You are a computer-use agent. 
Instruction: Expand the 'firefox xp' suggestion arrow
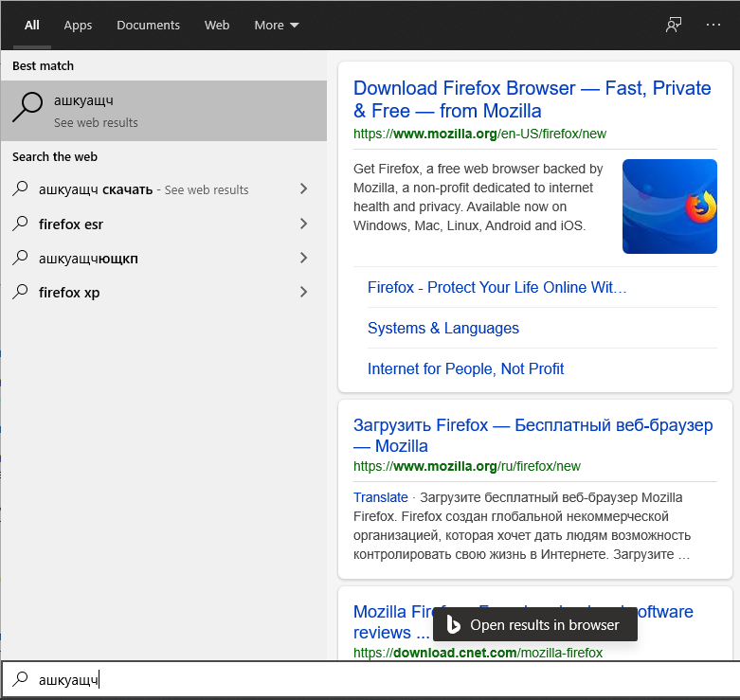coord(304,292)
